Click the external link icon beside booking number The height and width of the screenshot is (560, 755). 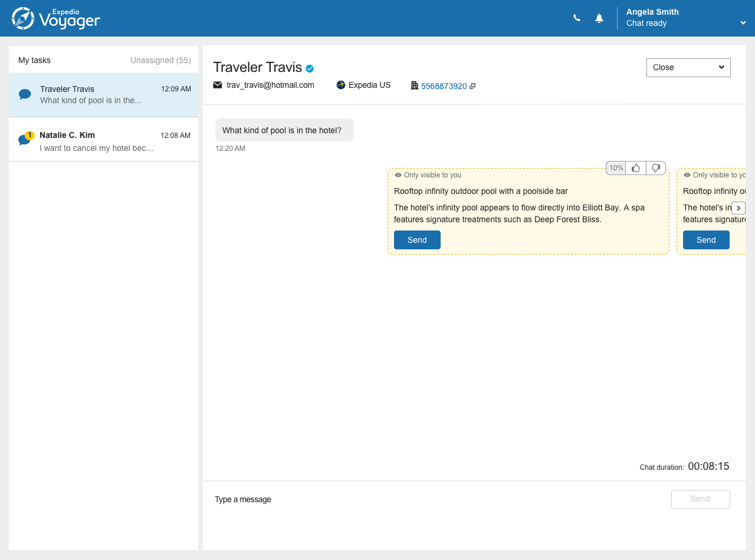[x=472, y=86]
